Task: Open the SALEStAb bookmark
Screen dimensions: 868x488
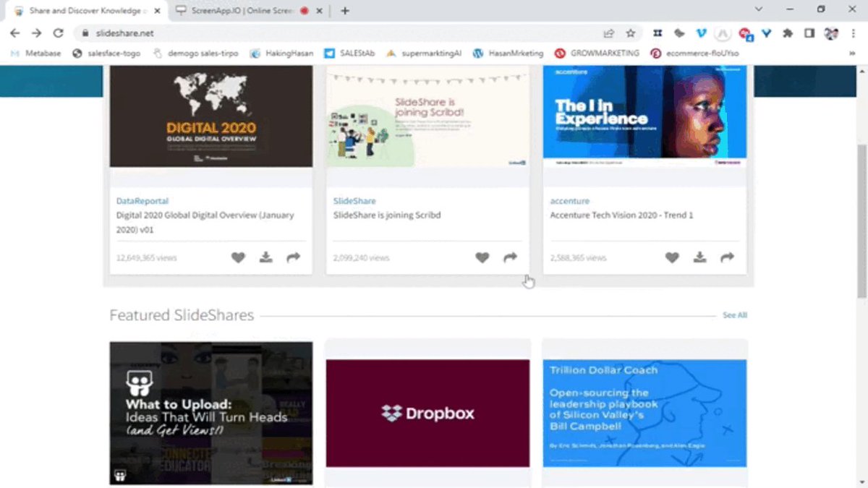Action: click(349, 53)
